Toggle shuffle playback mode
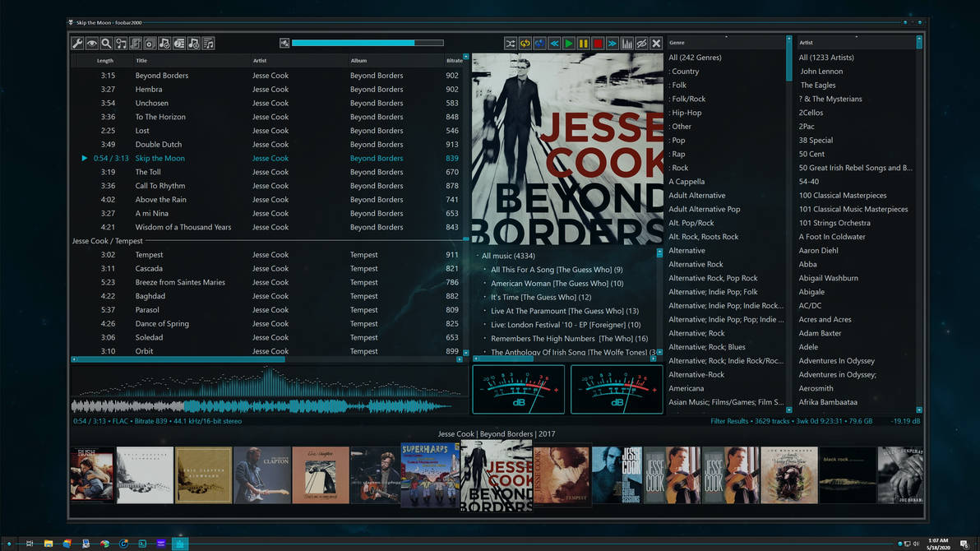This screenshot has width=980, height=551. 511,44
